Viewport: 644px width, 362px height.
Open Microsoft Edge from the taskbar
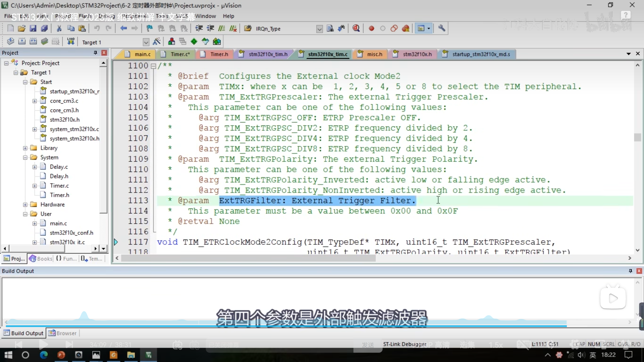coord(44,355)
